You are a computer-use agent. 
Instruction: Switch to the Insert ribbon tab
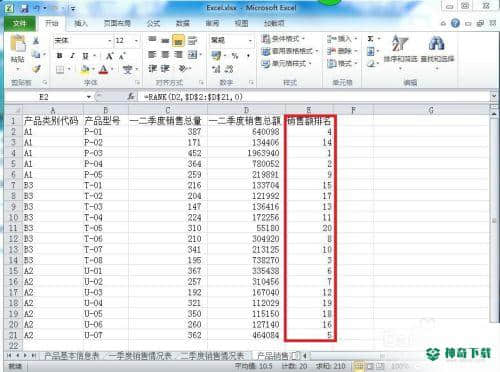pos(80,23)
